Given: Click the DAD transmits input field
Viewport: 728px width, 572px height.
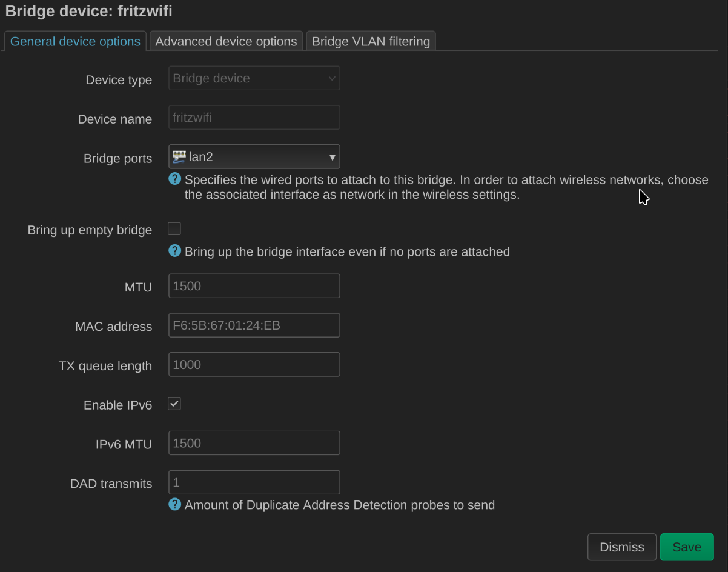Looking at the screenshot, I should [254, 482].
